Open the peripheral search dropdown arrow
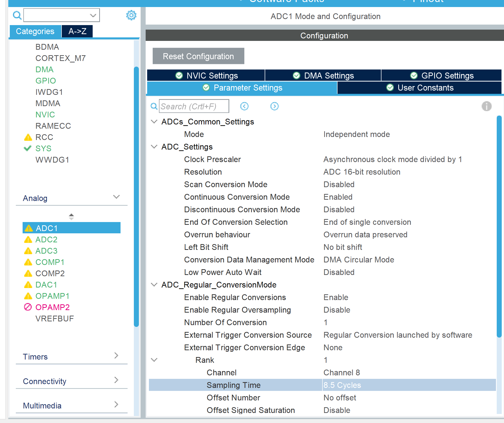The image size is (504, 423). pos(93,15)
